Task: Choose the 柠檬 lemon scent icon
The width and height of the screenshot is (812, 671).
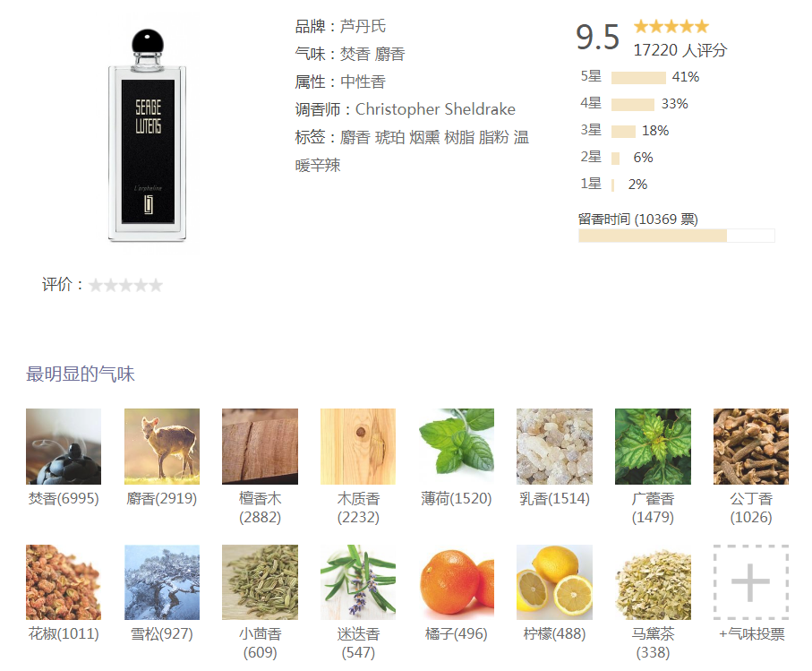Action: (x=554, y=582)
